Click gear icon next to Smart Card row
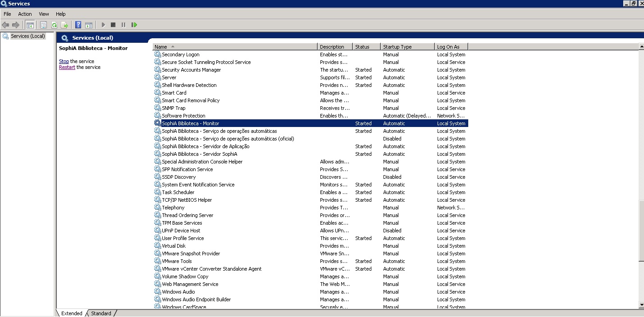The image size is (644, 317). coord(157,93)
